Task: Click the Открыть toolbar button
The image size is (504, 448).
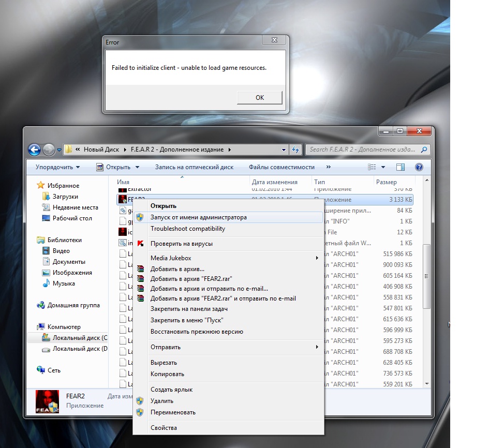Action: coord(114,167)
